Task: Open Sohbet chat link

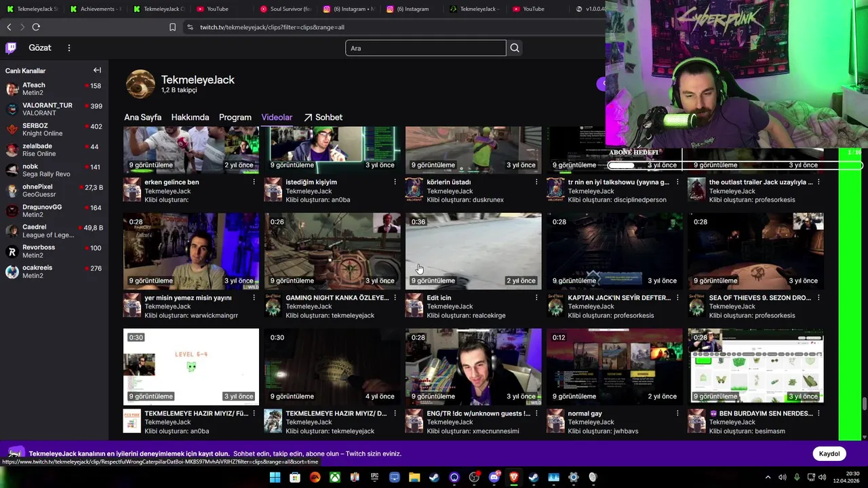Action: click(x=323, y=117)
